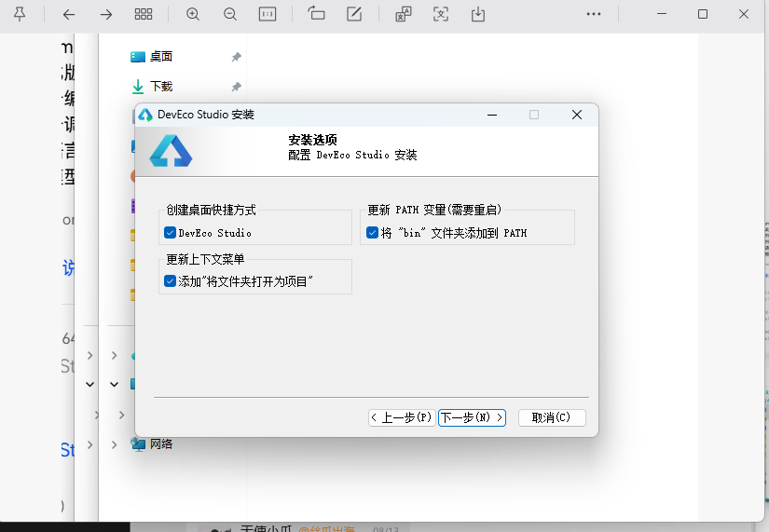Select 下载 in the file explorer sidebar
Image resolution: width=769 pixels, height=532 pixels.
coord(161,87)
